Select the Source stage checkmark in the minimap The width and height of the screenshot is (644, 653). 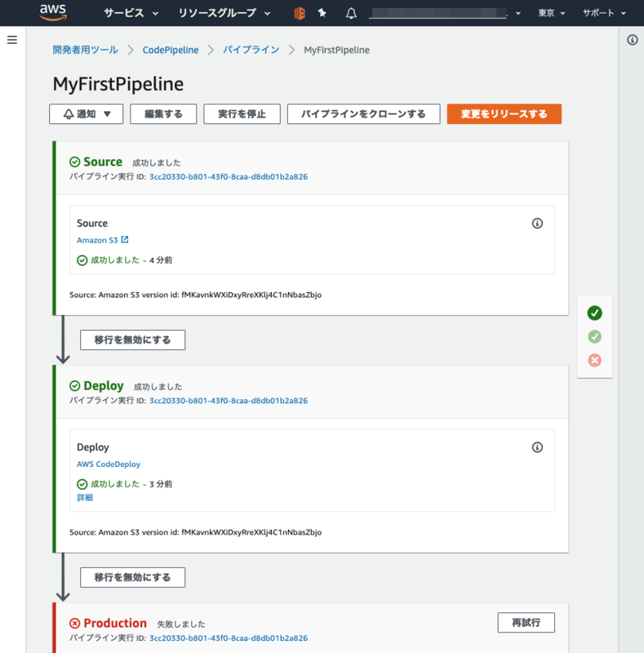tap(594, 313)
